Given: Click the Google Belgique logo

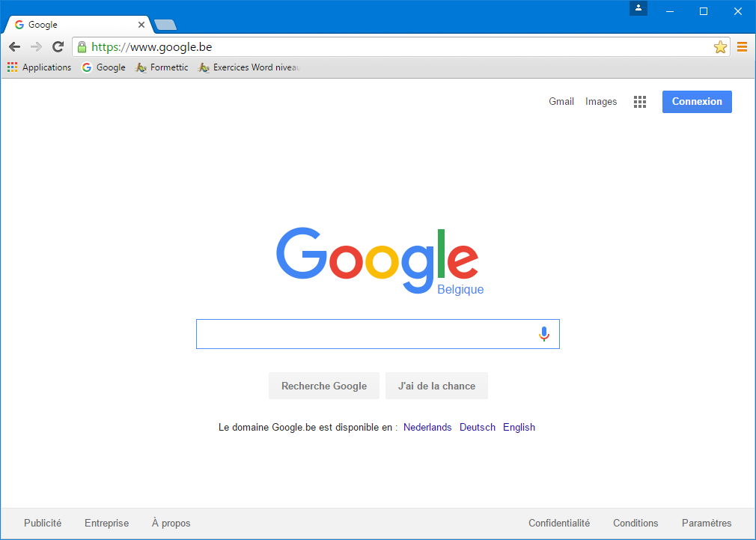Looking at the screenshot, I should click(x=379, y=261).
